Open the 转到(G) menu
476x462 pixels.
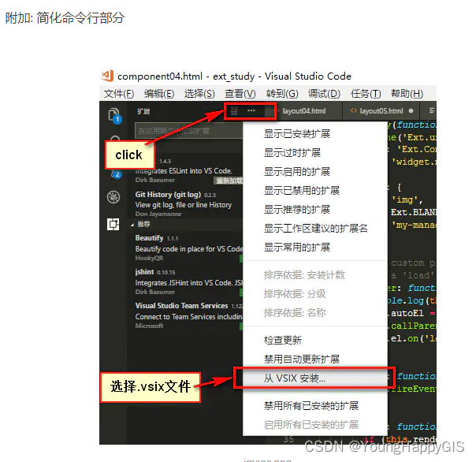282,94
